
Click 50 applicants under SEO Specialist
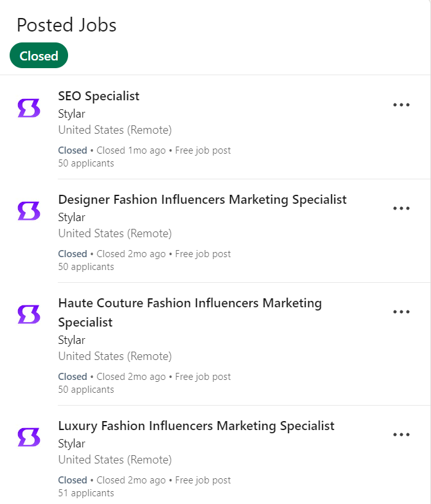[85, 163]
